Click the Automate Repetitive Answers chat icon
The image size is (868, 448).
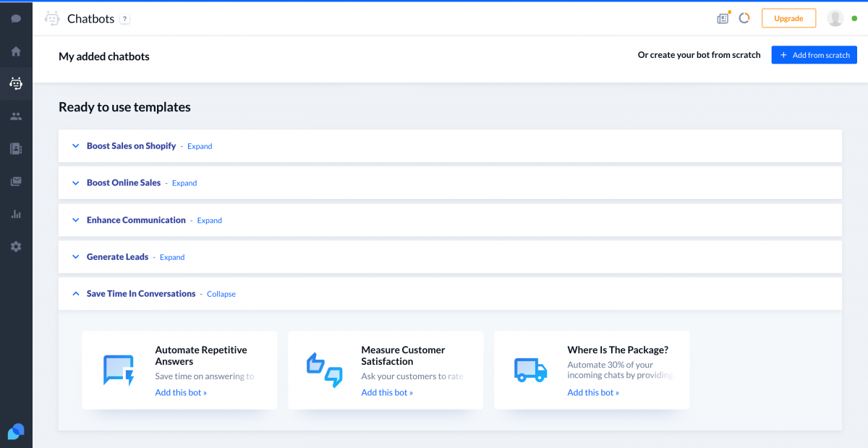click(x=119, y=370)
